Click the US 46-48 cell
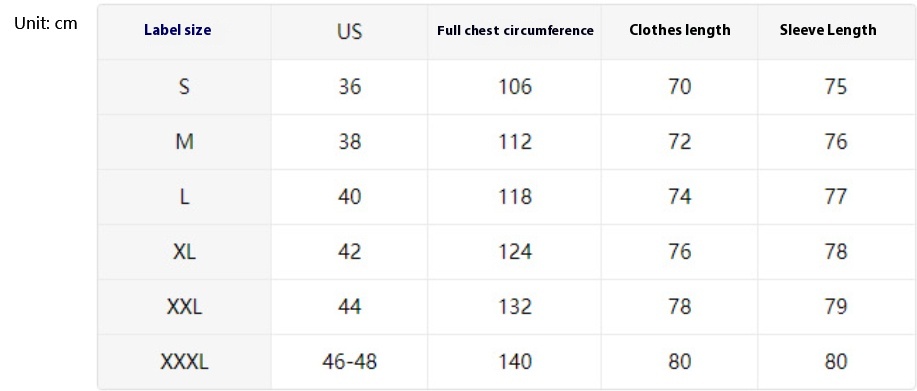The image size is (917, 391). [x=350, y=362]
